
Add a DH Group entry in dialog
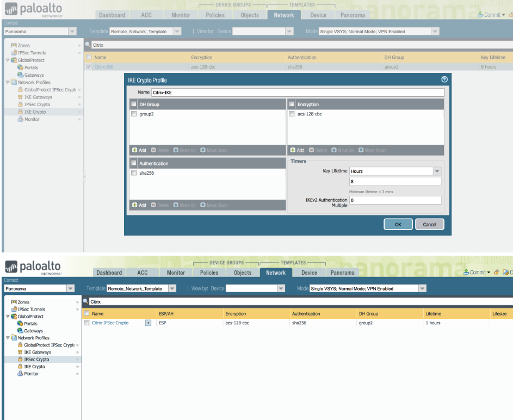(x=139, y=150)
